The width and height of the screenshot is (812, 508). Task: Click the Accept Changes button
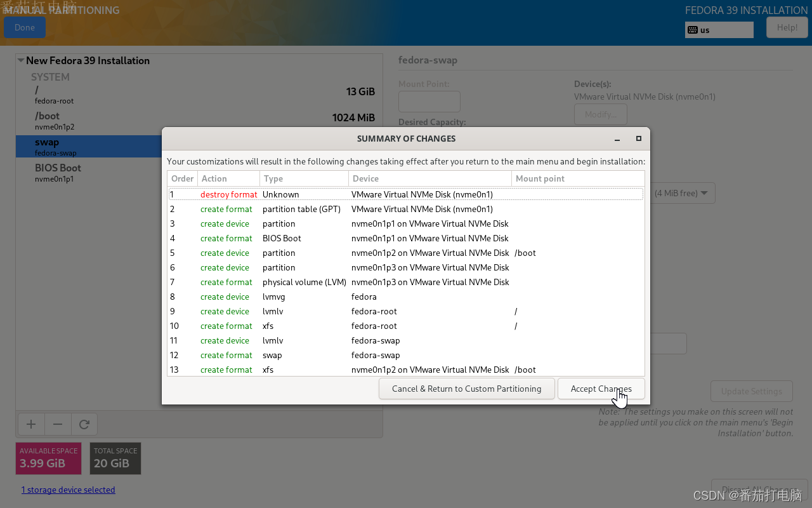[601, 389]
